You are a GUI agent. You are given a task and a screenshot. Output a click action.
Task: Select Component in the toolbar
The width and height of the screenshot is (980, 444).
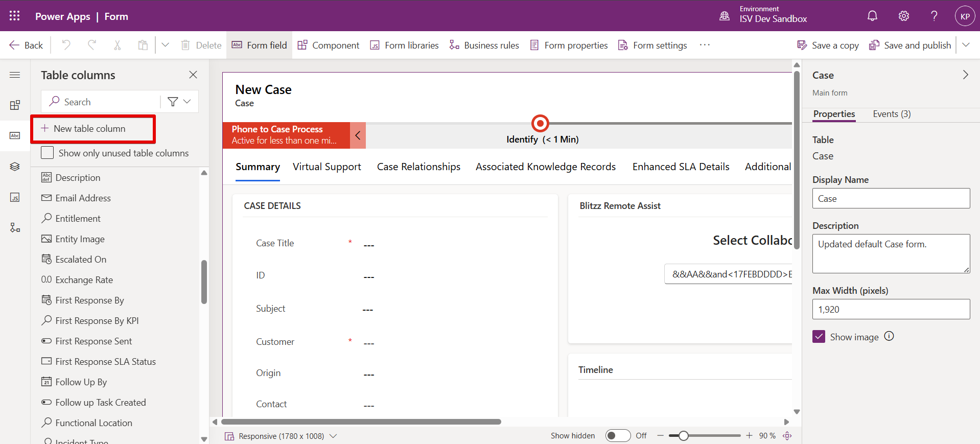[329, 45]
